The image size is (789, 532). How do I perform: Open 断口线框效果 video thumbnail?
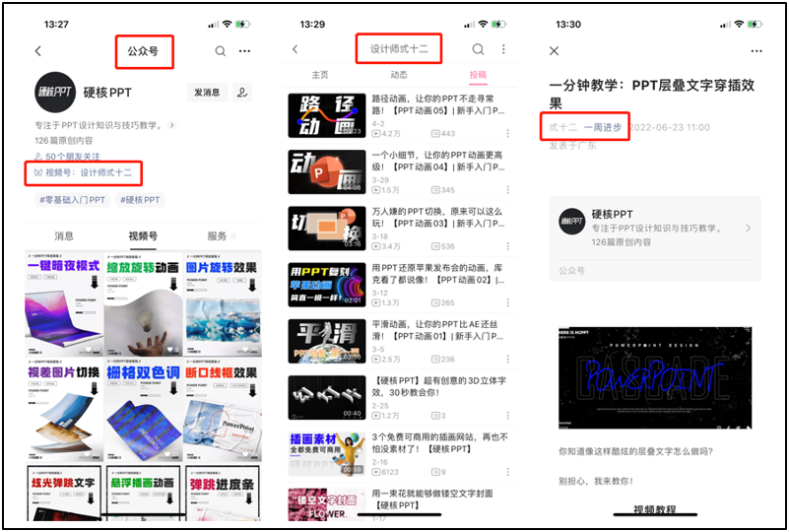(x=222, y=410)
